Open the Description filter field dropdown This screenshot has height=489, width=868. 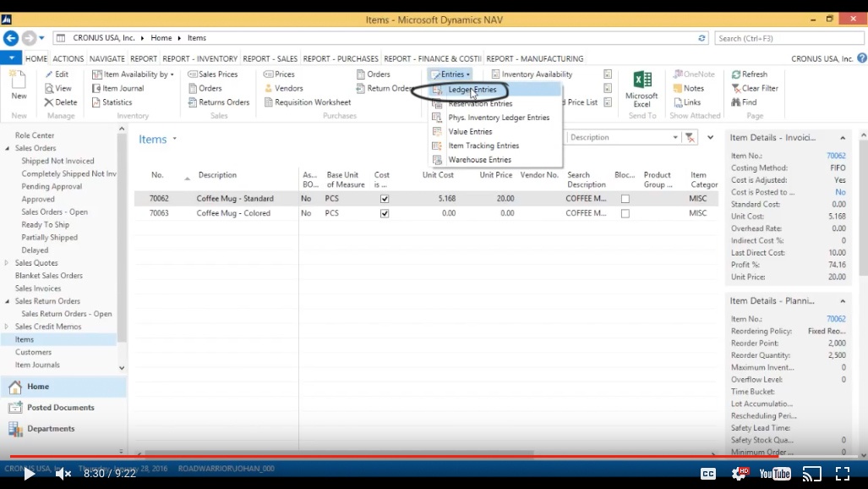click(x=674, y=138)
